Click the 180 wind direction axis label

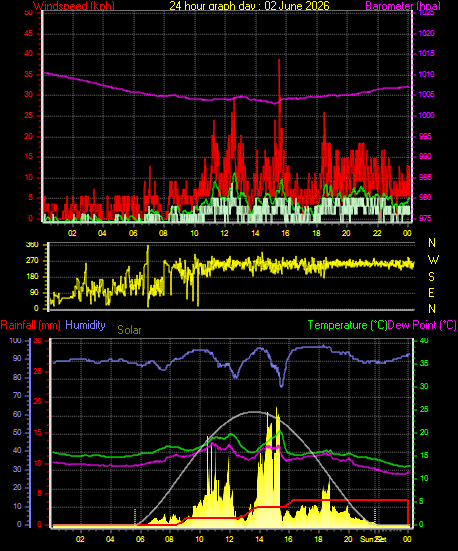point(32,277)
